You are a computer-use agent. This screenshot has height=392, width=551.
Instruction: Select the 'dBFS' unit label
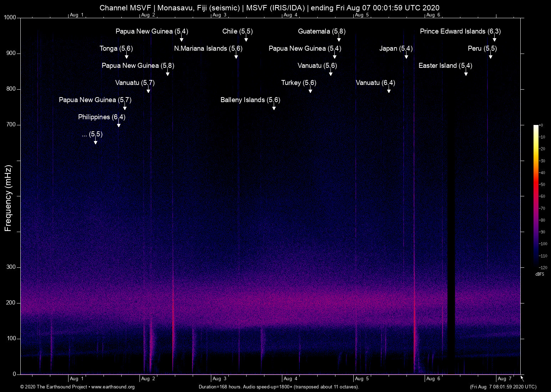pos(540,274)
